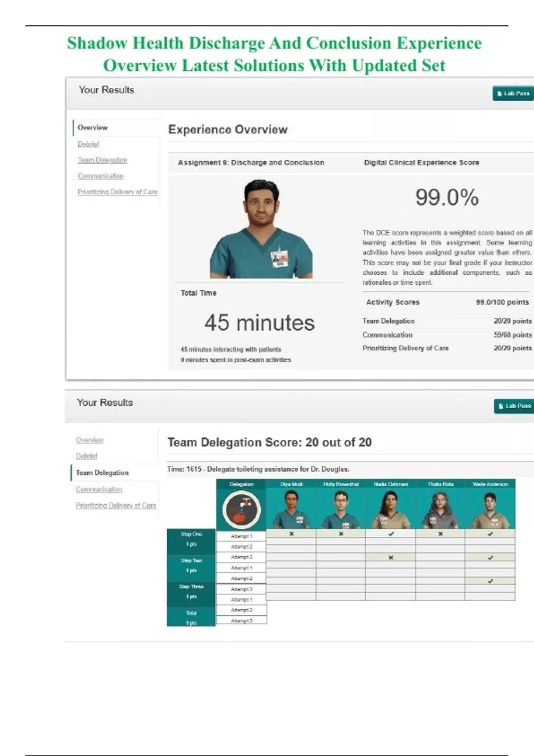The image size is (534, 756).
Task: Click Diya Modi's Step One X mark
Action: pyautogui.click(x=291, y=534)
